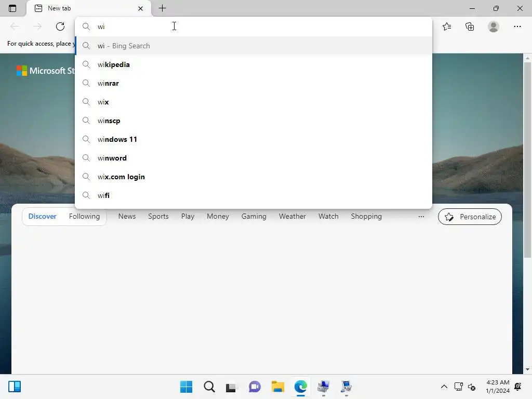Click the scrollbar down arrow
The height and width of the screenshot is (399, 532).
point(527,369)
